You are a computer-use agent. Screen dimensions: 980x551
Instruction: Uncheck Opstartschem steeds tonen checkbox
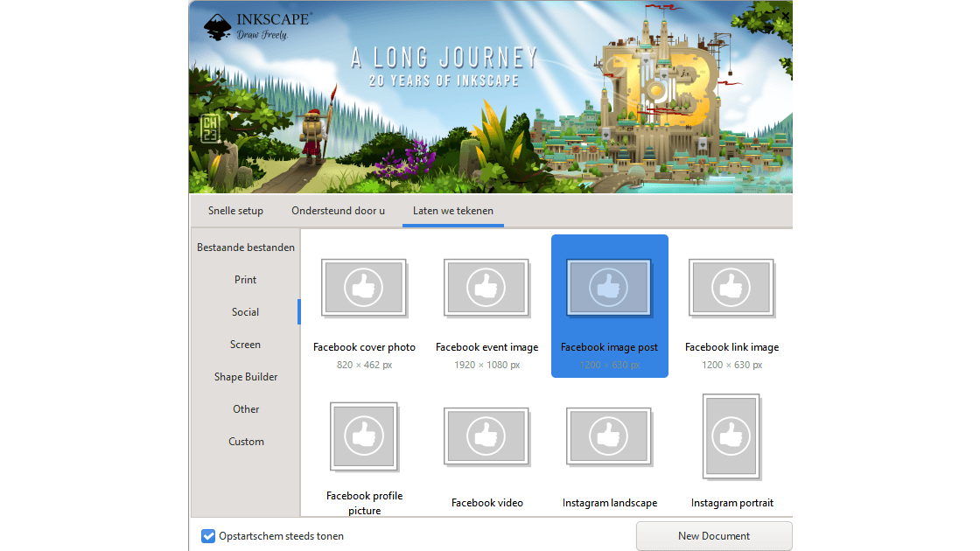pos(208,536)
